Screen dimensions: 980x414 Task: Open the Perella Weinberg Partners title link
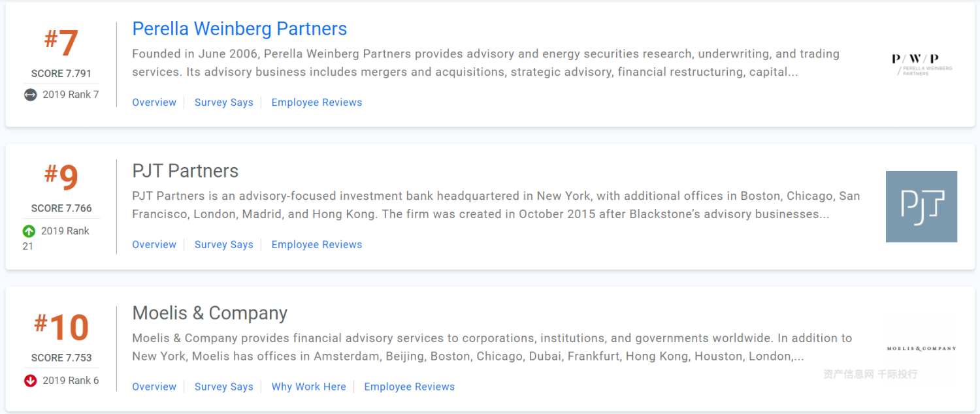point(239,29)
